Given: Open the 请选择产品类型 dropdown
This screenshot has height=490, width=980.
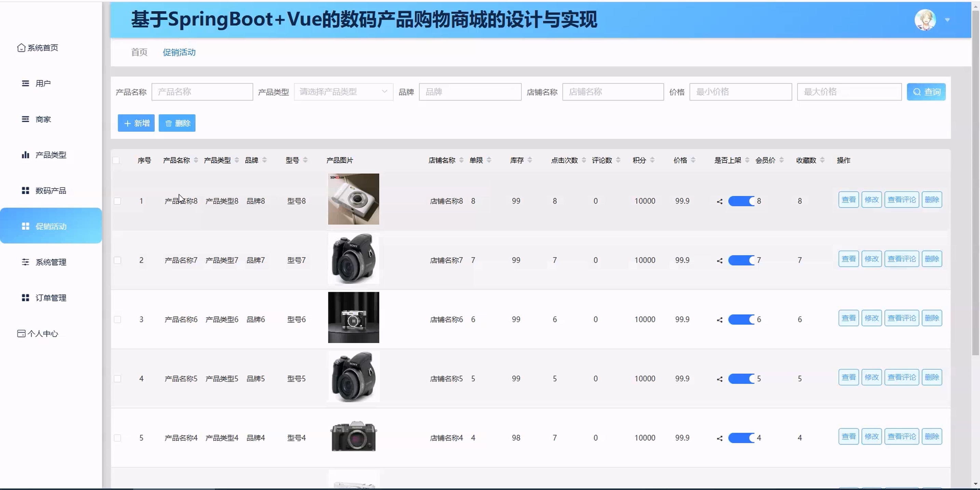Looking at the screenshot, I should [x=343, y=92].
